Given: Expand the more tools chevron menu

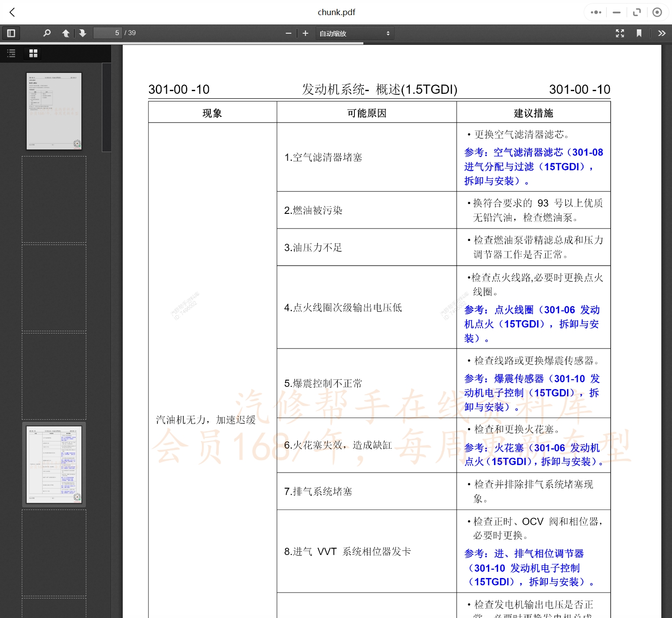Looking at the screenshot, I should click(661, 33).
